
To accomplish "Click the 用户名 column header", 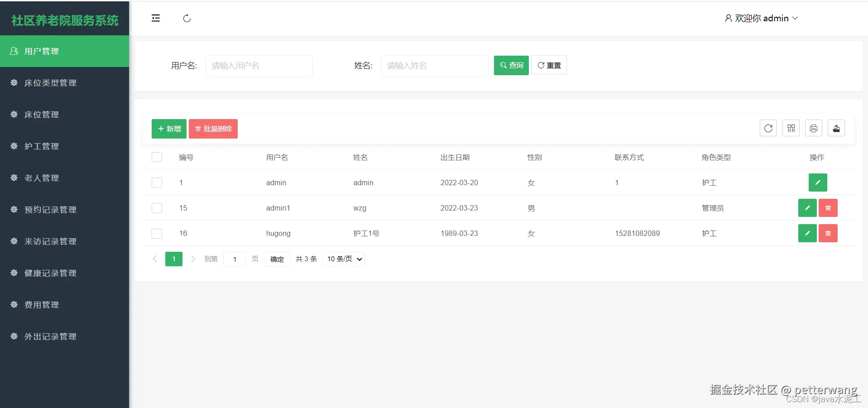I will (277, 157).
